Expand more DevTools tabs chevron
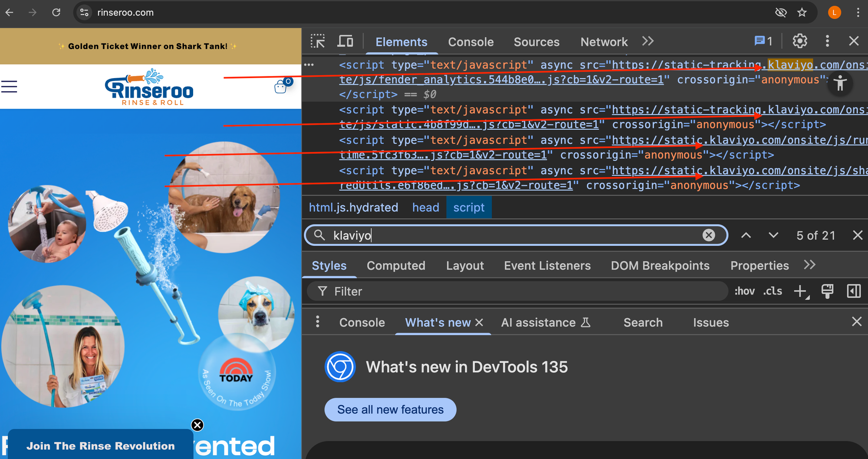868x459 pixels. click(x=648, y=41)
